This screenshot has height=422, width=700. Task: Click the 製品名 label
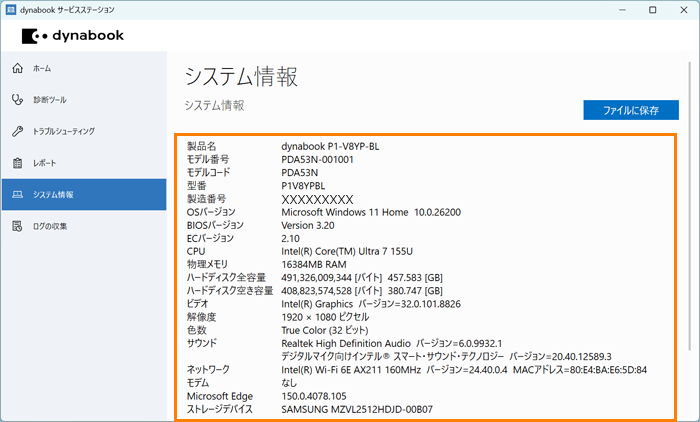(201, 146)
